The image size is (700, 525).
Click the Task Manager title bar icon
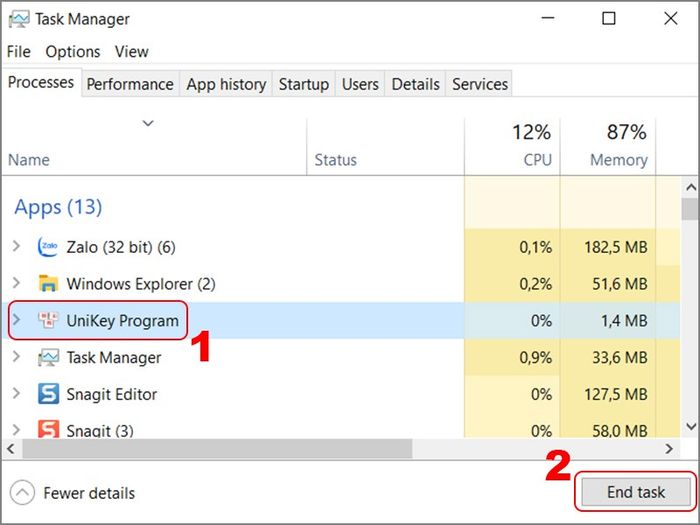[x=19, y=19]
